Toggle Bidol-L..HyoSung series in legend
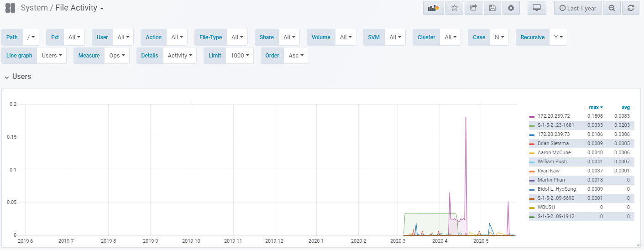 pyautogui.click(x=557, y=189)
